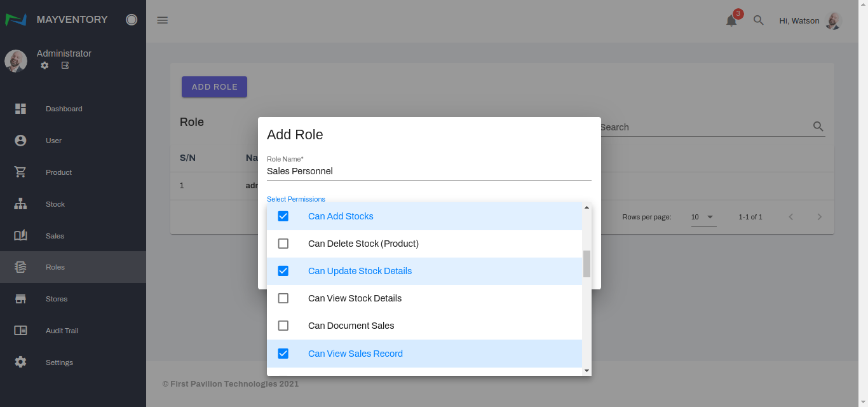Check Can Delete Stock (Product) checkbox

point(283,244)
